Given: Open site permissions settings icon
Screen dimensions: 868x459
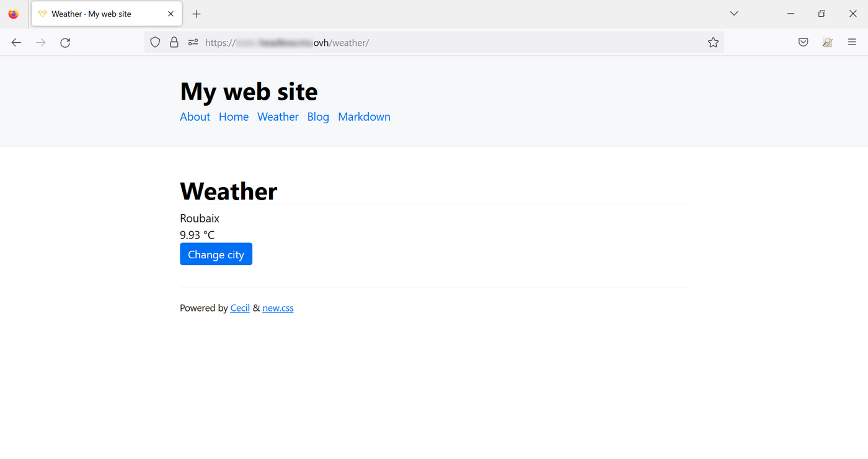Looking at the screenshot, I should tap(193, 42).
